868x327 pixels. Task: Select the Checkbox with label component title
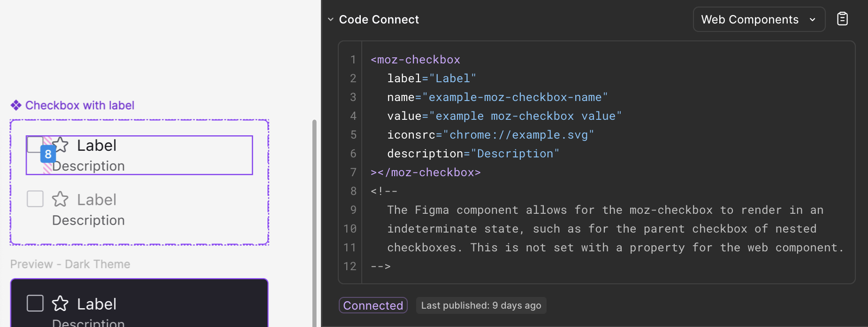pyautogui.click(x=80, y=105)
